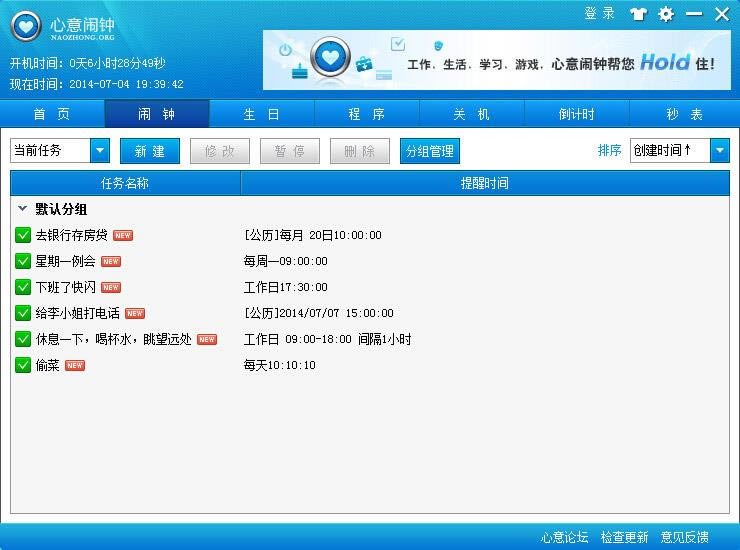Click reminder time 工作日17:30:00
Screen dimensions: 740x550
coord(286,287)
